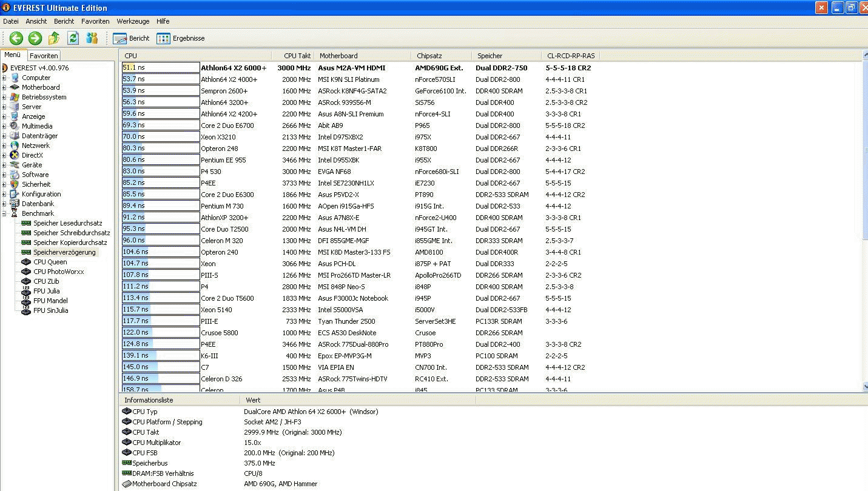This screenshot has width=868, height=491.
Task: Collapse the Benchmark tree node
Action: (4, 213)
